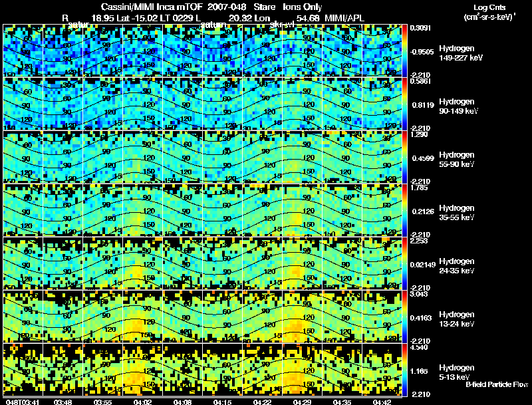The image size is (532, 405).
Task: Click Hydrogen 35-55 keV panel at 04:15
Action: (222, 210)
